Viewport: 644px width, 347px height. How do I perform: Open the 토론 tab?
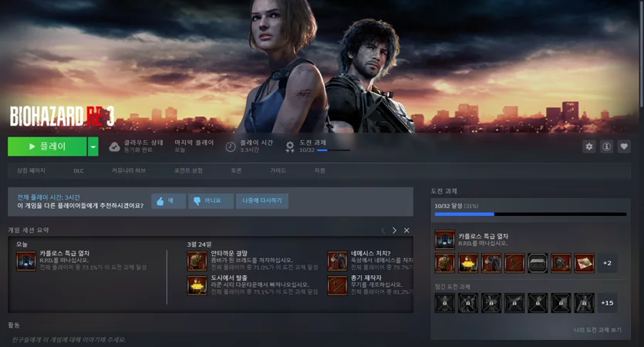click(236, 170)
